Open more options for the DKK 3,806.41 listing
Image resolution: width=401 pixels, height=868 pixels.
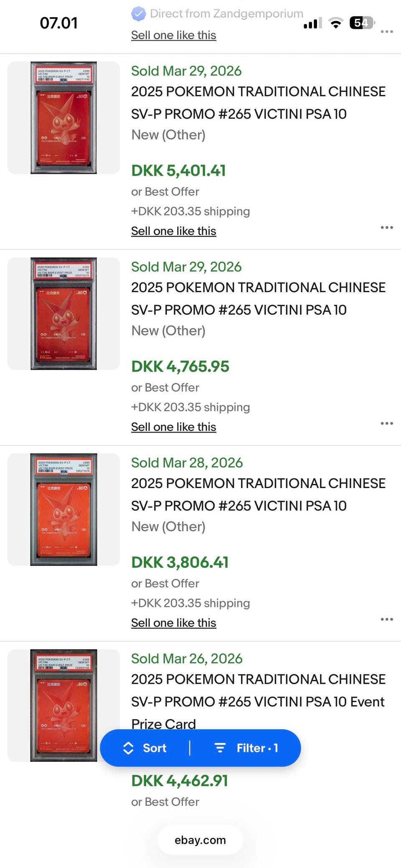click(x=387, y=619)
